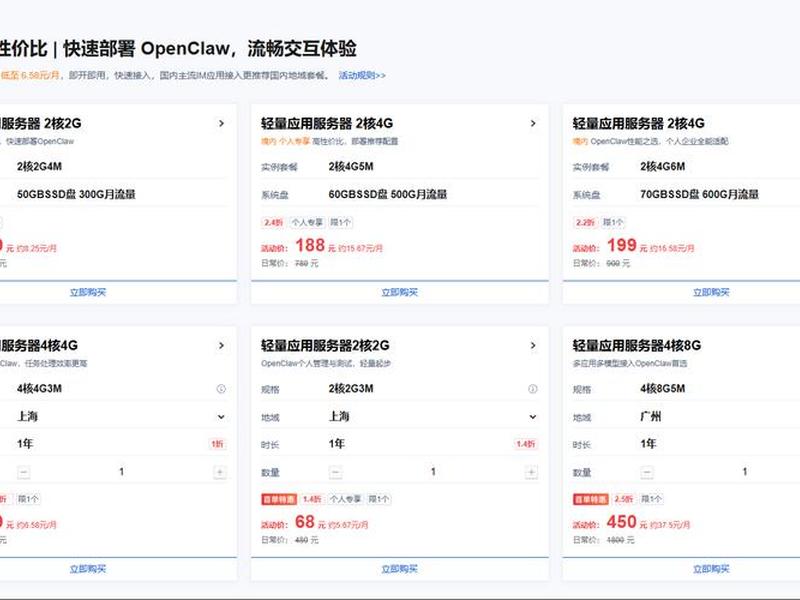The height and width of the screenshot is (600, 800).
Task: Click the 广州 region value
Action: click(x=651, y=417)
